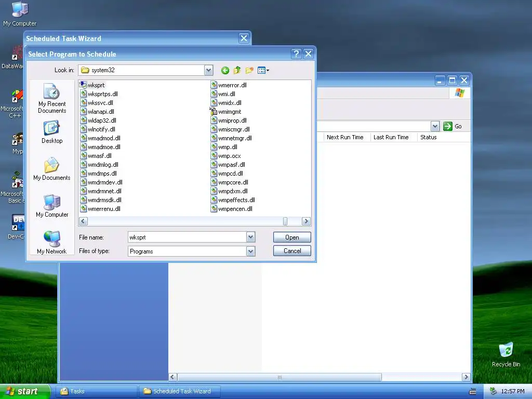Image resolution: width=532 pixels, height=399 pixels.
Task: Select wmpeffects.dll in file list
Action: (x=233, y=200)
